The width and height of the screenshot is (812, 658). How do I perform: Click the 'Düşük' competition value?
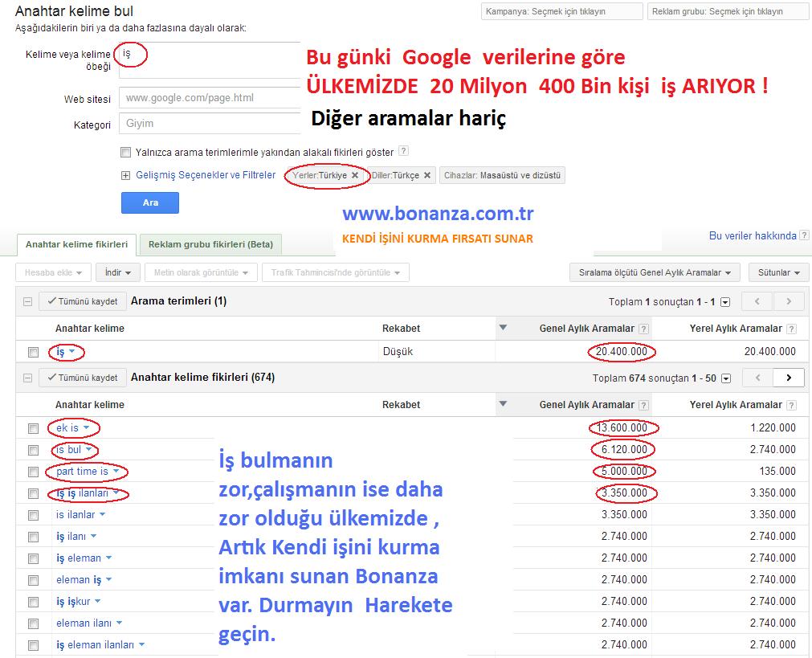(x=398, y=351)
